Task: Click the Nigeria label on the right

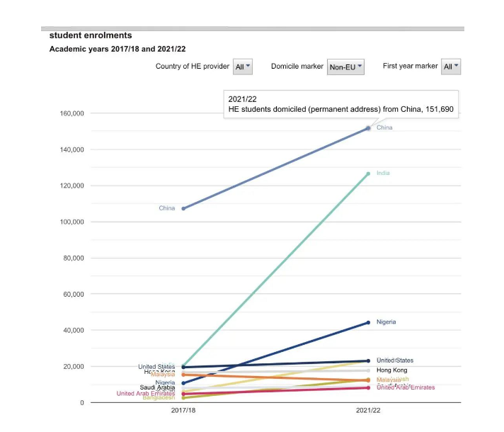Action: [x=386, y=322]
